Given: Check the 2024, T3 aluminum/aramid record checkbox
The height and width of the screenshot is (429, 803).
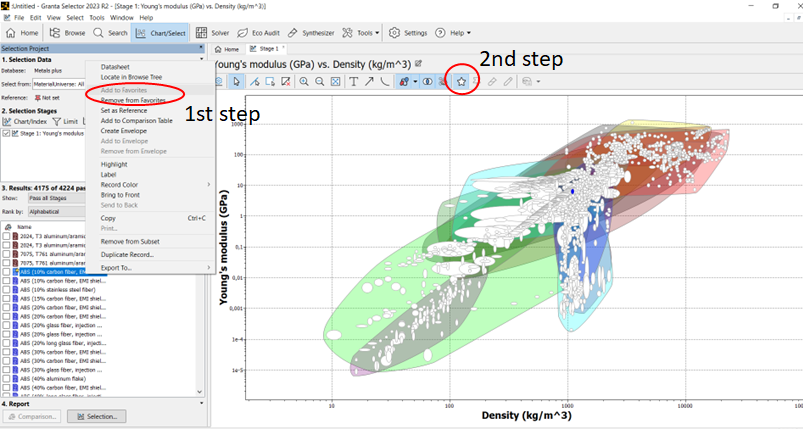Looking at the screenshot, I should [x=6, y=237].
